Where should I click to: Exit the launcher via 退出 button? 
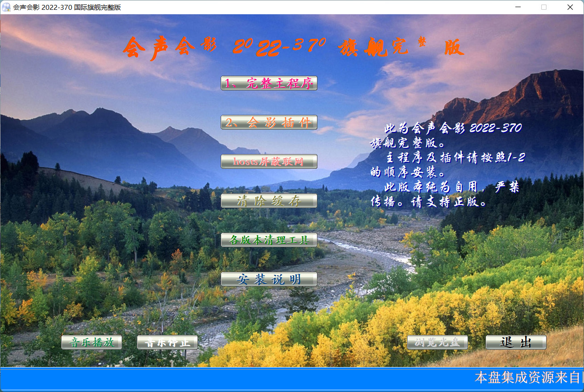[516, 343]
